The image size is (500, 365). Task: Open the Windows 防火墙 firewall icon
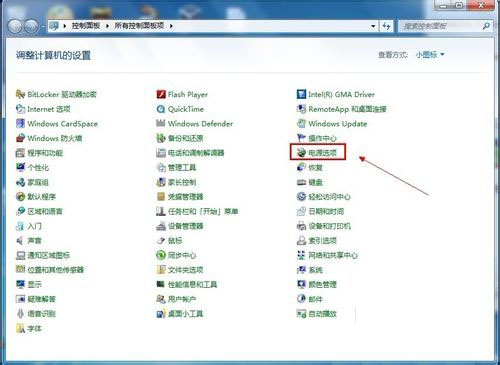(21, 138)
